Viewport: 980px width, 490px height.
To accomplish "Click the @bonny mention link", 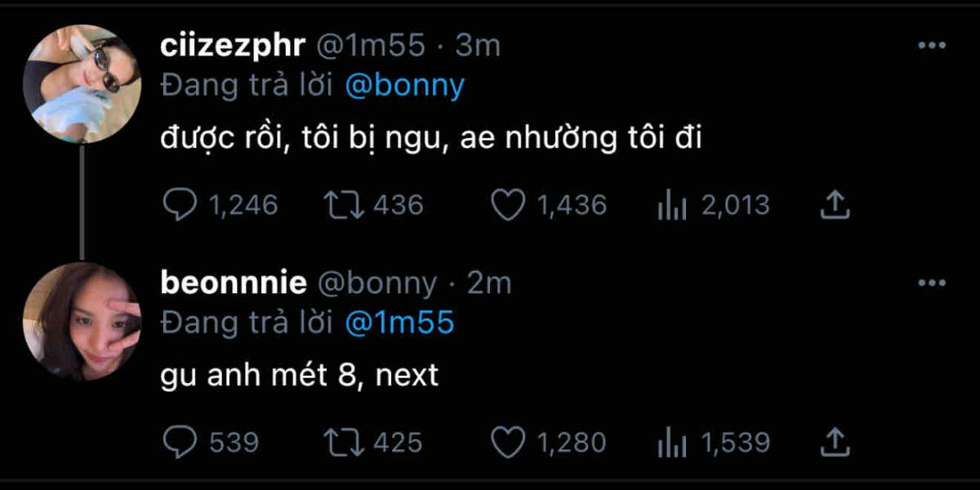I will pos(404,86).
